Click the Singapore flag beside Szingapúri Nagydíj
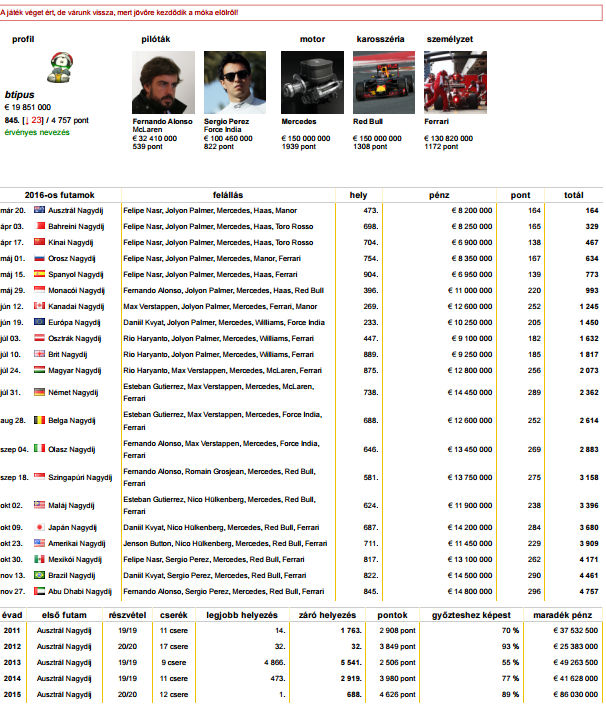Screen dimensions: 606x711 [x=39, y=477]
